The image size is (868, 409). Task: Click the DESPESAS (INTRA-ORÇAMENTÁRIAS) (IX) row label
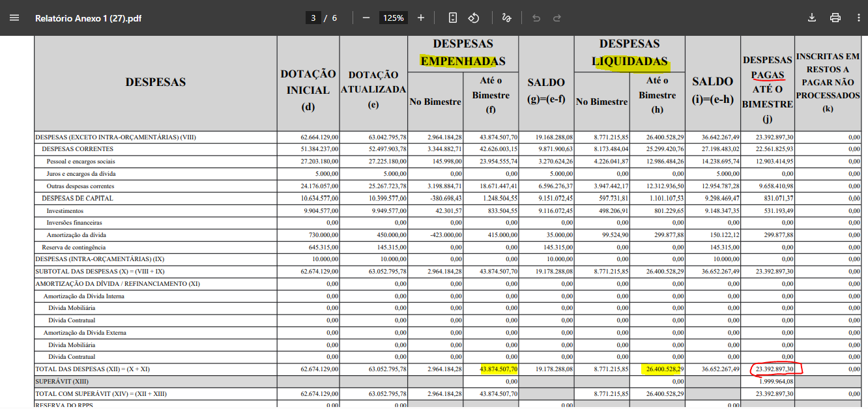[100, 259]
